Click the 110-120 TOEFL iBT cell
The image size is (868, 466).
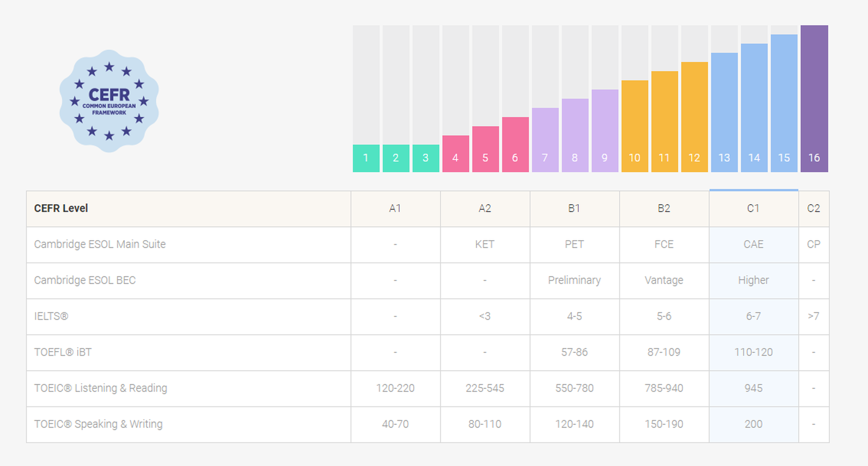pos(753,353)
